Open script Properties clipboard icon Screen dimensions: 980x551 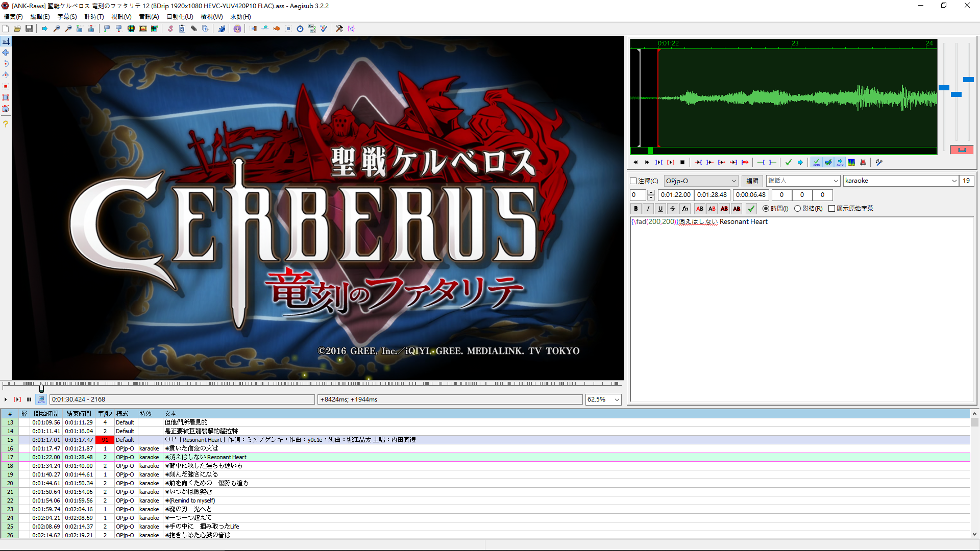pyautogui.click(x=182, y=29)
